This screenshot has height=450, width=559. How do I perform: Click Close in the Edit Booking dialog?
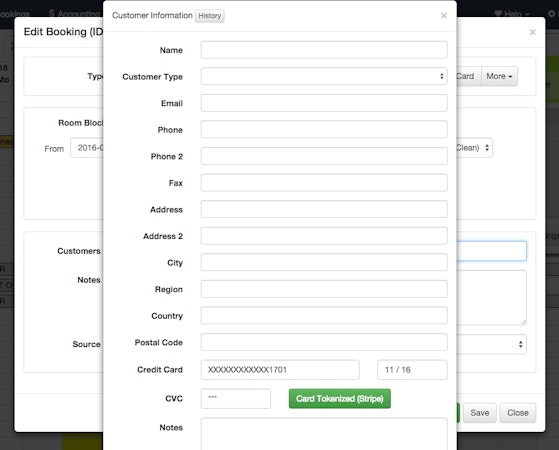point(518,413)
